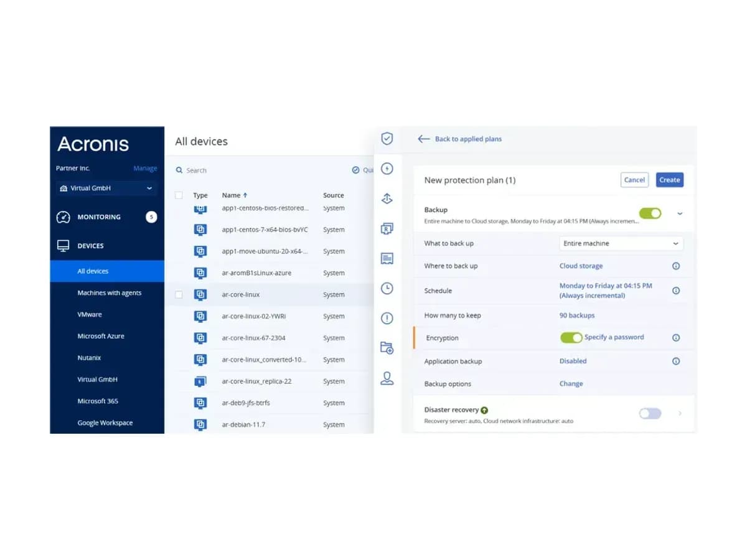
Task: Toggle the Encryption switch
Action: (571, 337)
